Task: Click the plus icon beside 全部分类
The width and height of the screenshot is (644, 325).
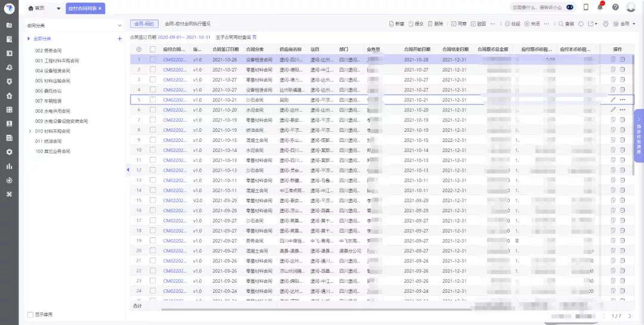Action: [120, 39]
